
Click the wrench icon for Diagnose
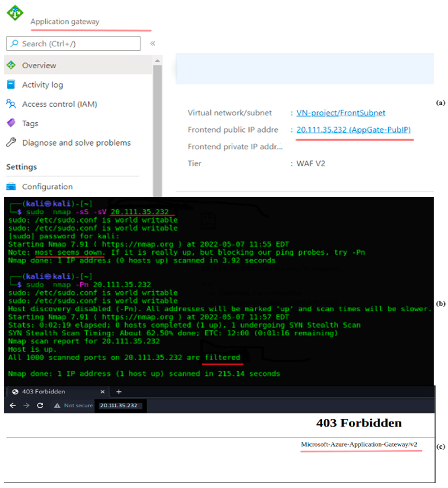pos(11,142)
